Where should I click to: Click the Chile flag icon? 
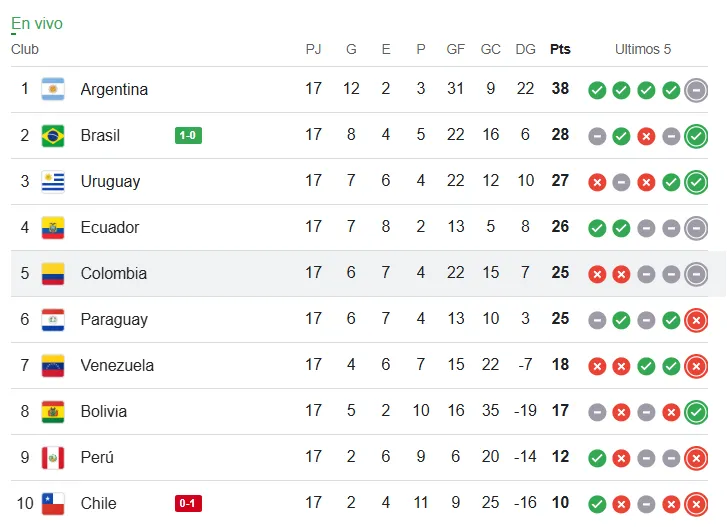pos(53,503)
